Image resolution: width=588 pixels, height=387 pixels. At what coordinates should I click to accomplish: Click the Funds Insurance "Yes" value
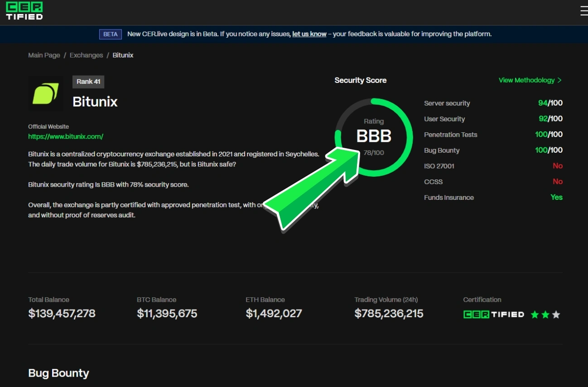[x=557, y=197]
